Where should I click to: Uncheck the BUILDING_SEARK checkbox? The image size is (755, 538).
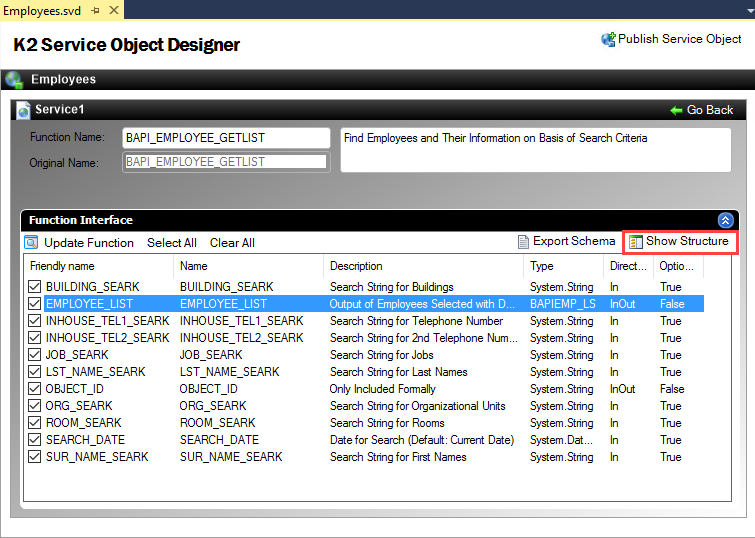34,287
